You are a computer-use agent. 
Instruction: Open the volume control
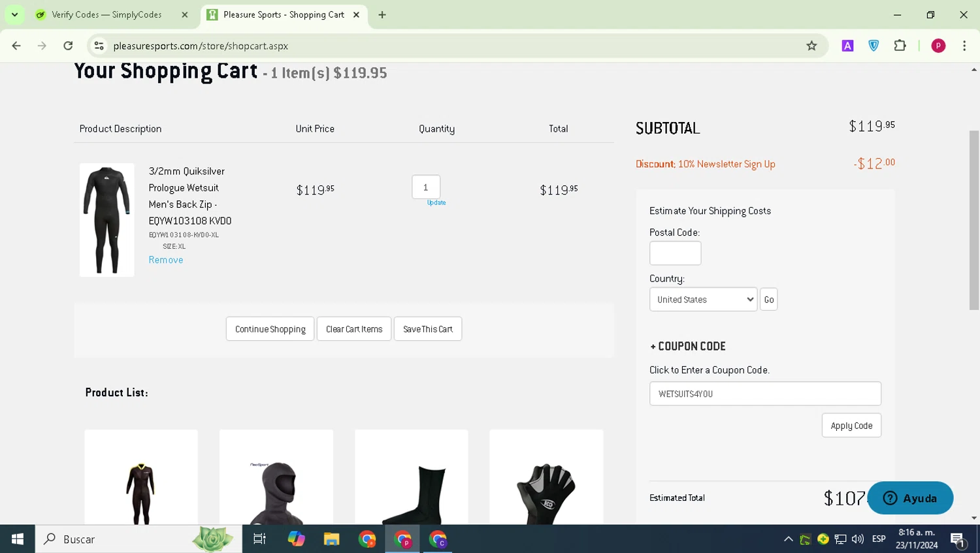[858, 539]
